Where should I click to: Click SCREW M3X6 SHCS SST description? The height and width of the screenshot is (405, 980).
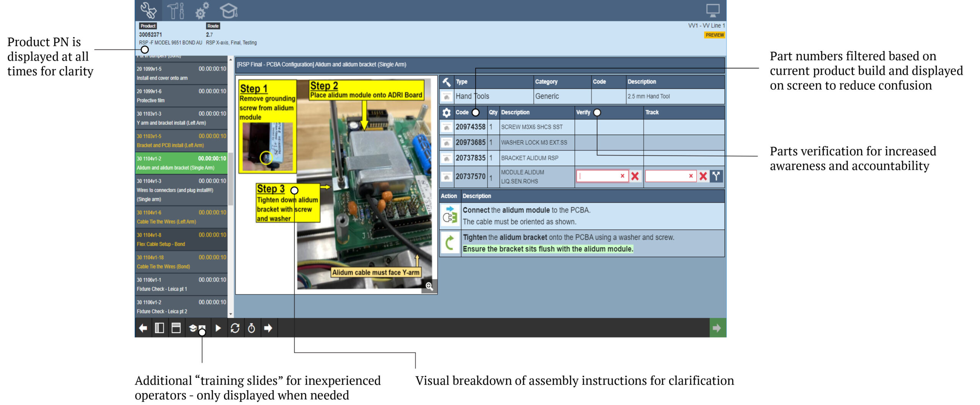pos(532,127)
